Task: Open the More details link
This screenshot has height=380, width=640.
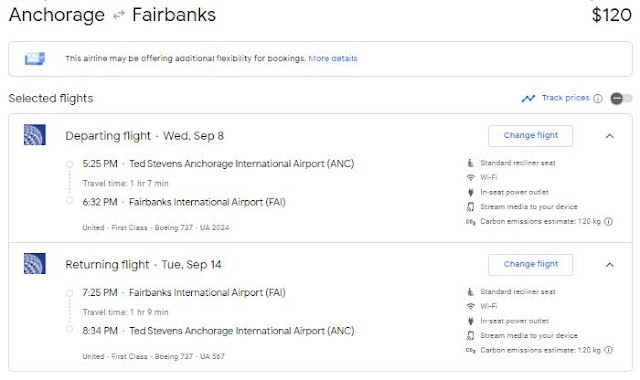Action: pyautogui.click(x=333, y=58)
